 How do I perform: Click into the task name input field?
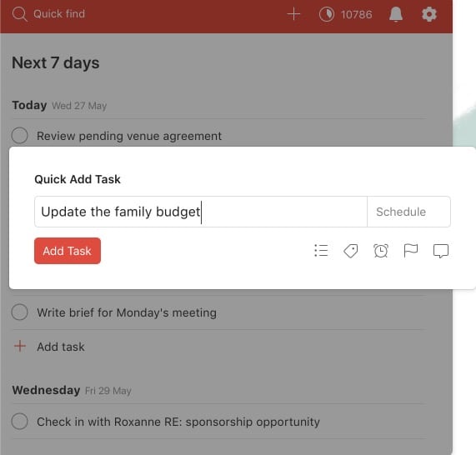click(201, 212)
